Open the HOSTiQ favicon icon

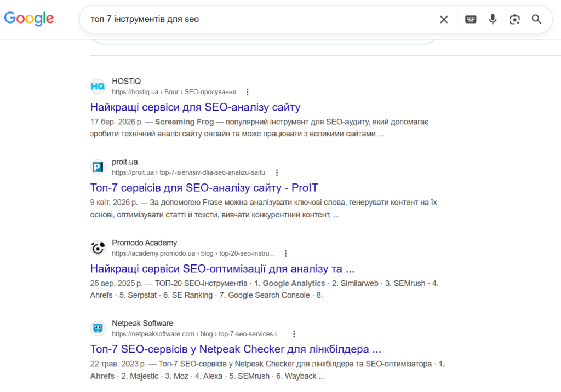[98, 86]
